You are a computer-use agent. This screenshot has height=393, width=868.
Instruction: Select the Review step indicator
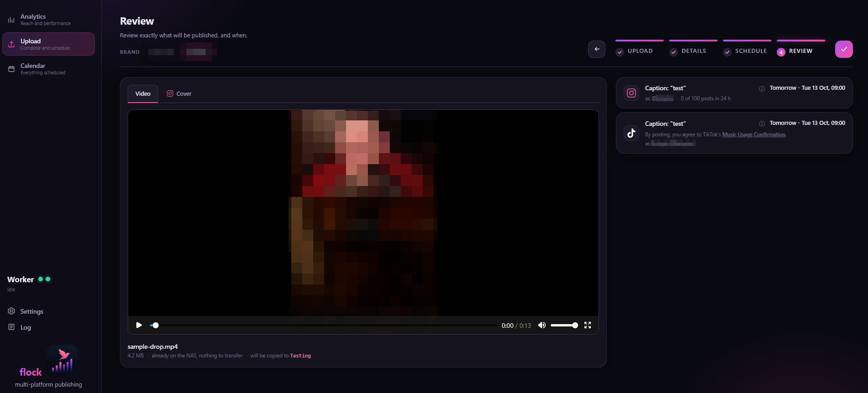pos(801,49)
